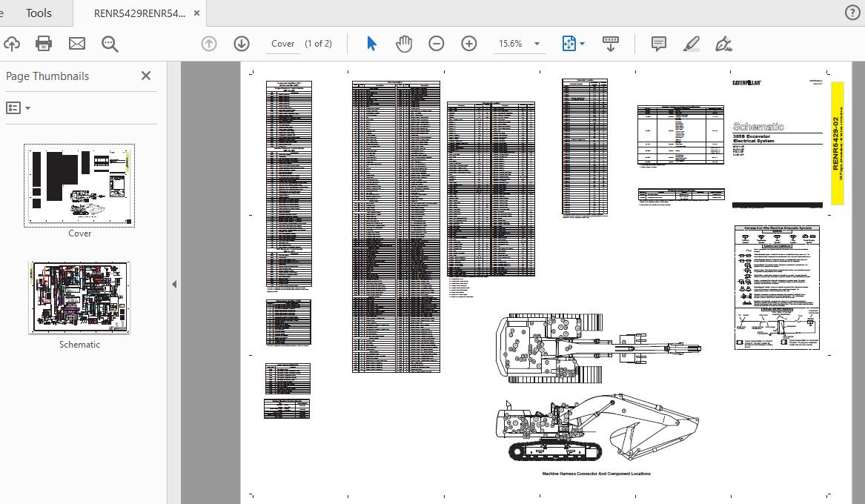Expand the page fit options dropdown arrow
Viewport: 865px width, 504px height.
point(583,44)
